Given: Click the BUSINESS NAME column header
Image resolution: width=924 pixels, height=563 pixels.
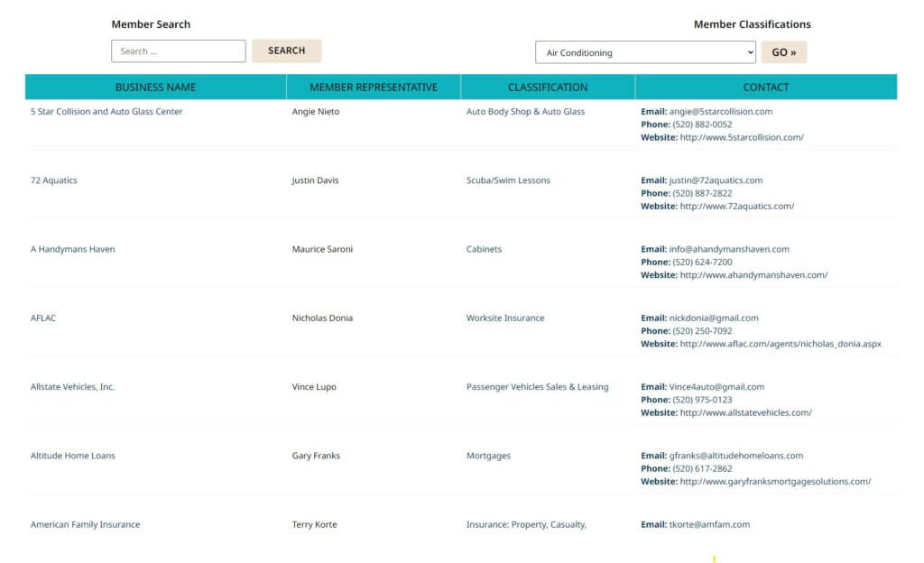Looking at the screenshot, I should (x=155, y=88).
